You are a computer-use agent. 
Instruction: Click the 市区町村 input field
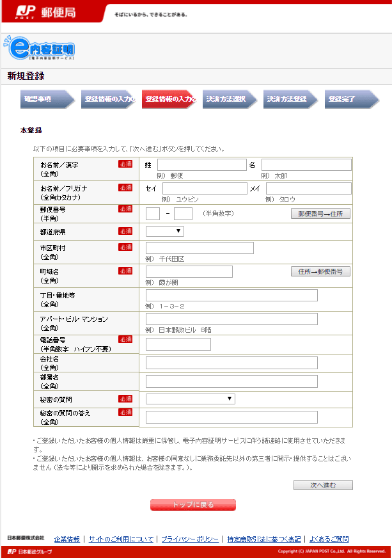point(200,248)
